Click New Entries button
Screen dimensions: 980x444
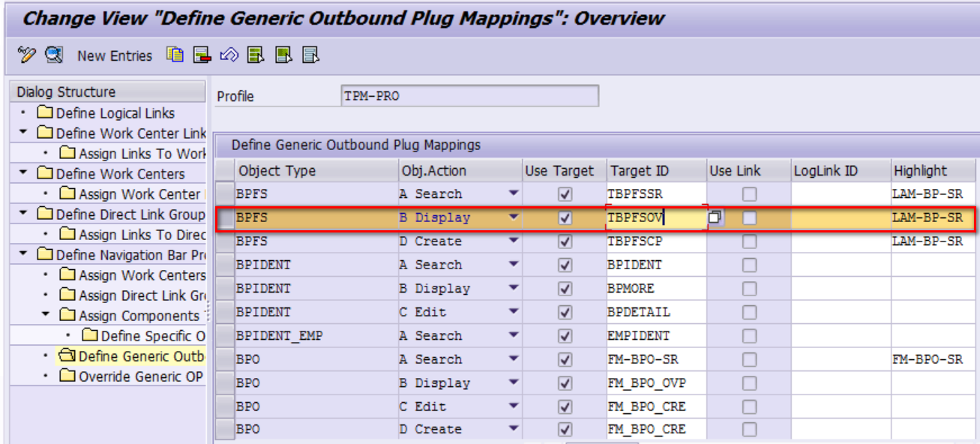click(x=114, y=55)
